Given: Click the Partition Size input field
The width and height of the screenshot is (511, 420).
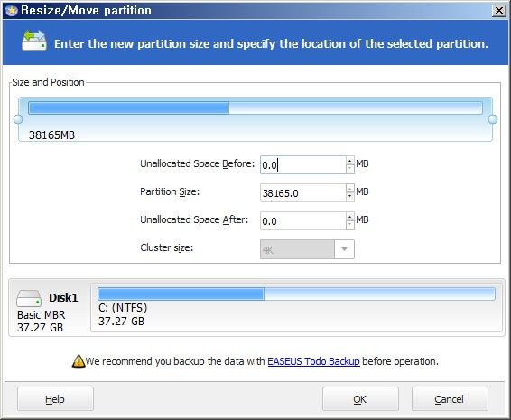Looking at the screenshot, I should click(303, 193).
